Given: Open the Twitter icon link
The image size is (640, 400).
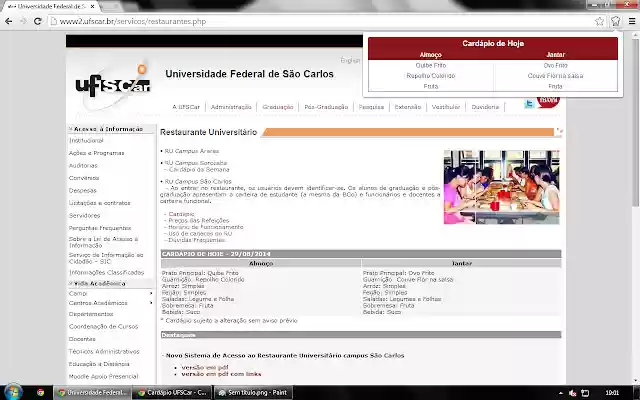Looking at the screenshot, I should pyautogui.click(x=529, y=104).
